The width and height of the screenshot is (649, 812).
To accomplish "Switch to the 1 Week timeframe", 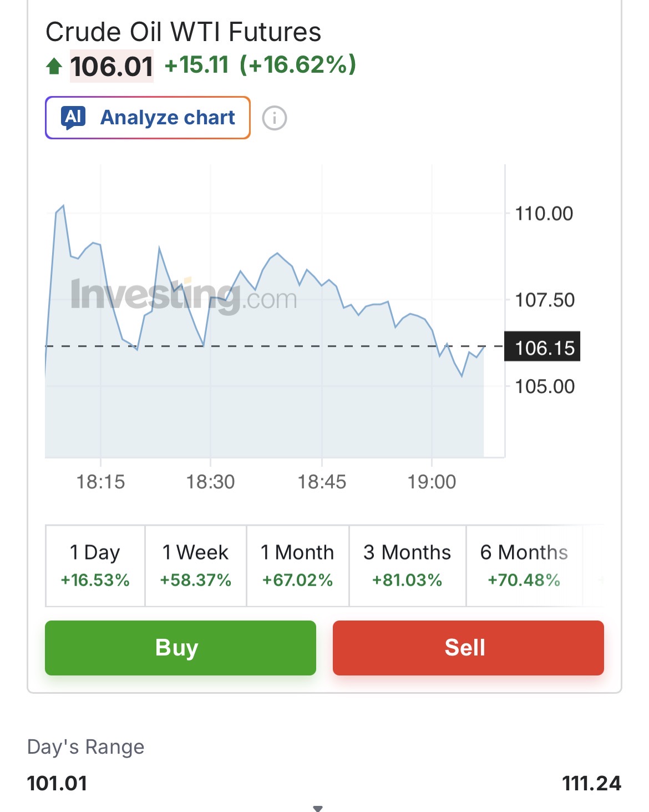I will (195, 566).
